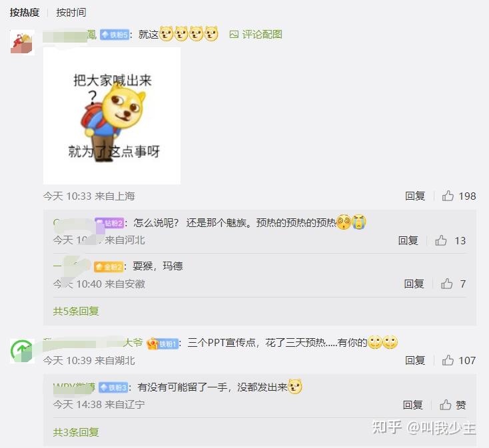Sort comments by 按时间
Viewport: 489px width, 448px height.
pos(71,13)
